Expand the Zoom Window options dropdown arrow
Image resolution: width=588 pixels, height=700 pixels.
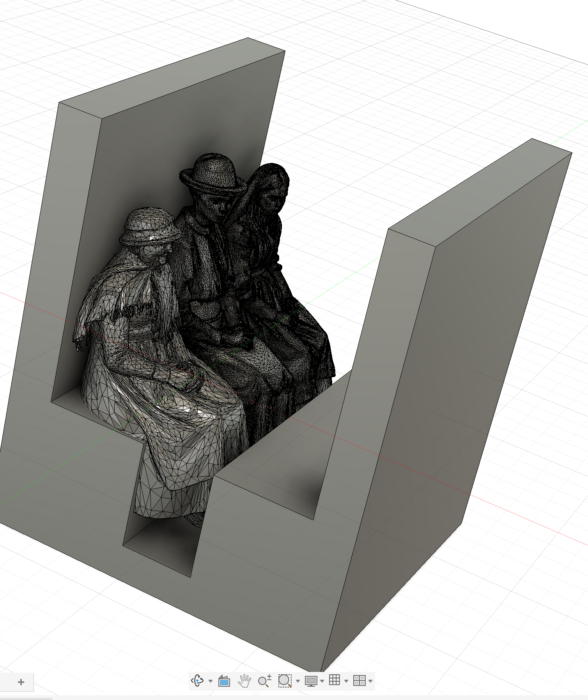298,681
